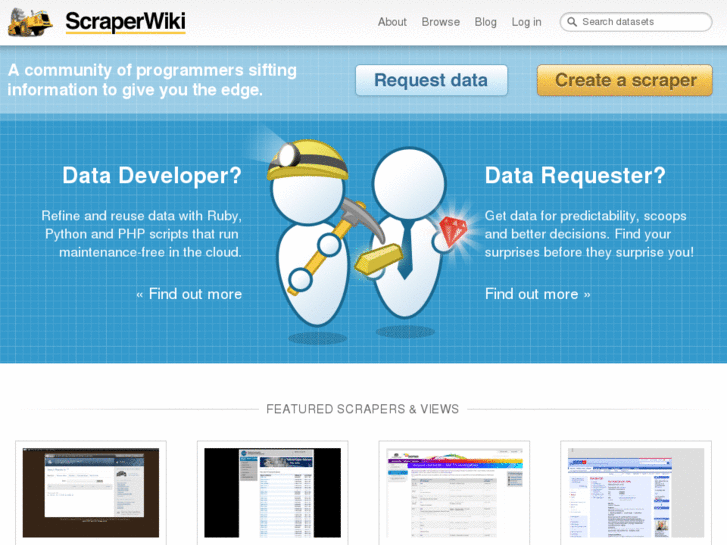727x545 pixels.
Task: Go to the Blog
Action: tap(485, 22)
